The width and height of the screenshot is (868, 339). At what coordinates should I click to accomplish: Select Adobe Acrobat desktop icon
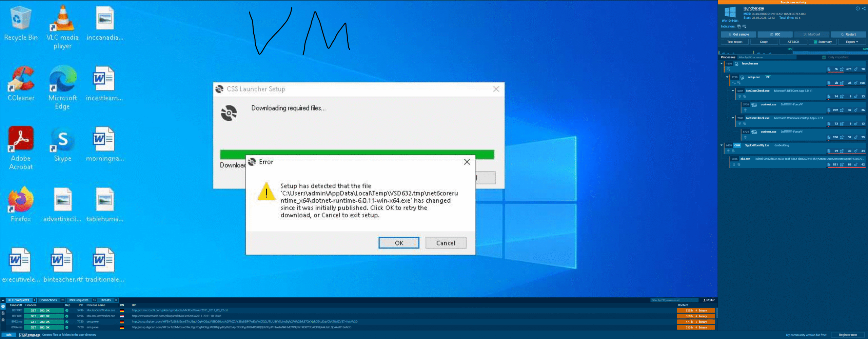tap(21, 148)
